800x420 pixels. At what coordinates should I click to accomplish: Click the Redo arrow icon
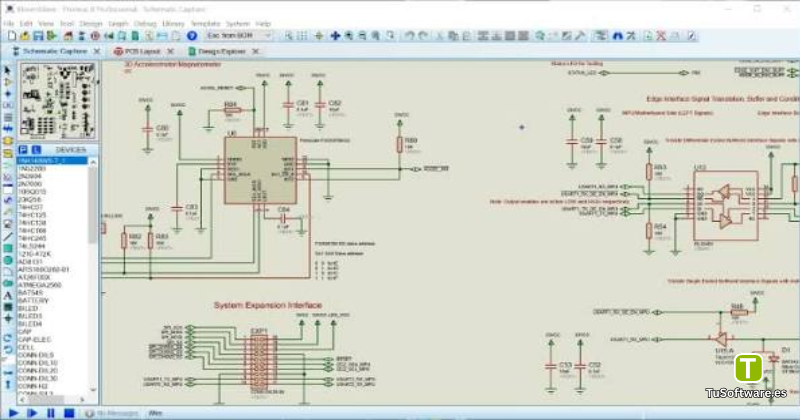click(423, 36)
